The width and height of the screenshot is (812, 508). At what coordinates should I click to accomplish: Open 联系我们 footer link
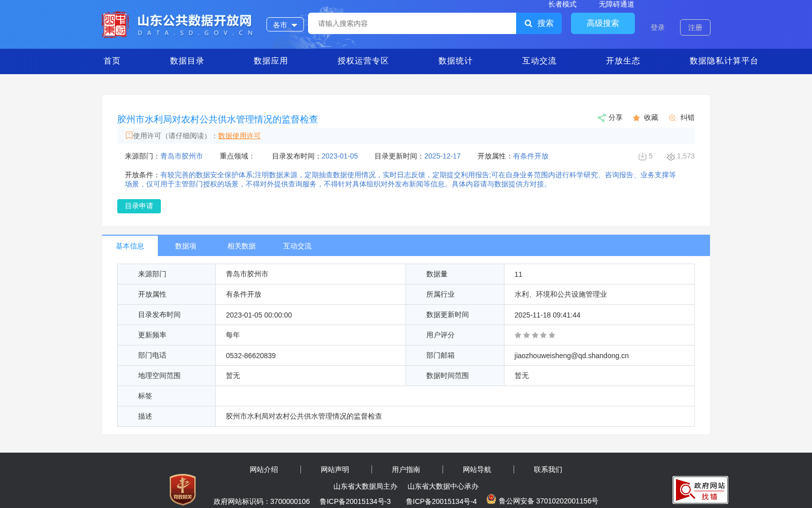548,470
